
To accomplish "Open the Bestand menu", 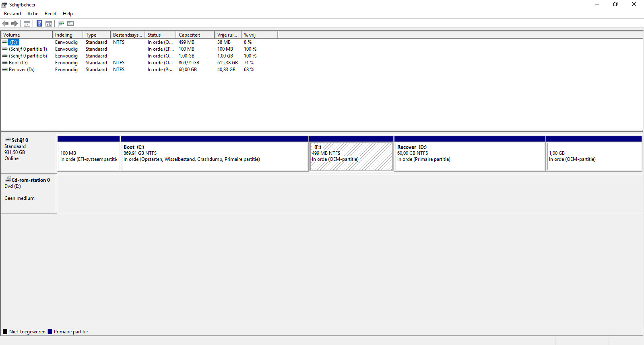I will pos(12,14).
